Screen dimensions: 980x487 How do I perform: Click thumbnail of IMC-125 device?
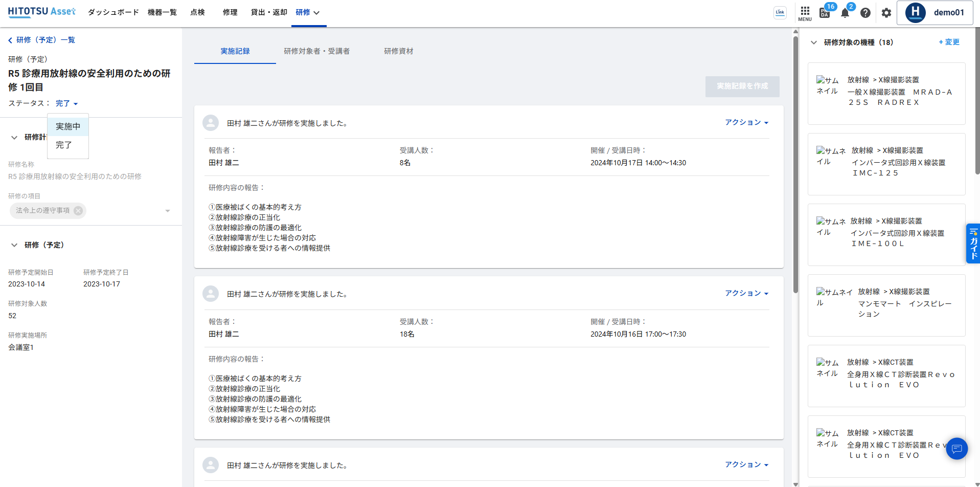coord(831,156)
